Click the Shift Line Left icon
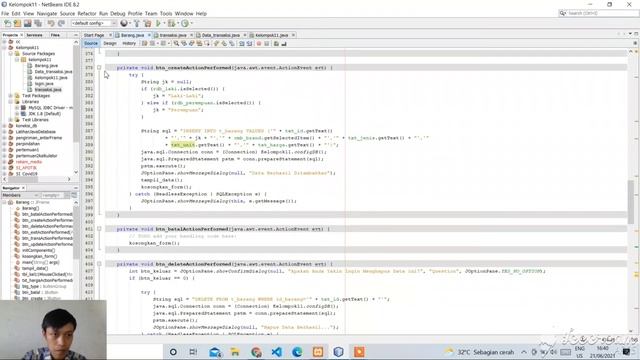The height and width of the screenshot is (360, 640). 242,43
